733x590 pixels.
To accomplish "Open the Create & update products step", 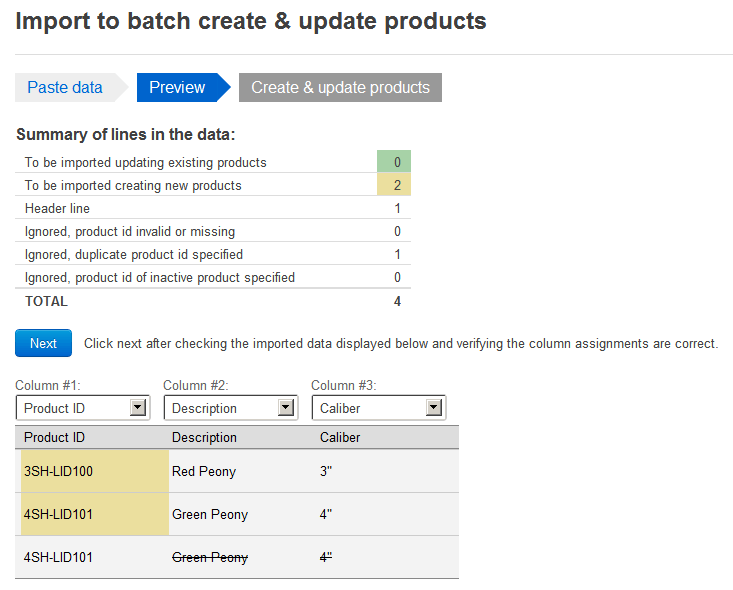I will (340, 87).
